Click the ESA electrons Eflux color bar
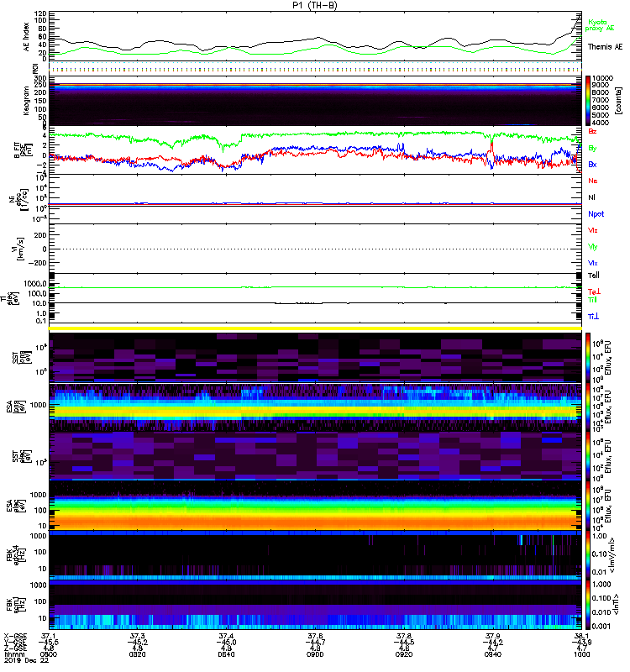The width and height of the screenshot is (630, 672). [587, 506]
